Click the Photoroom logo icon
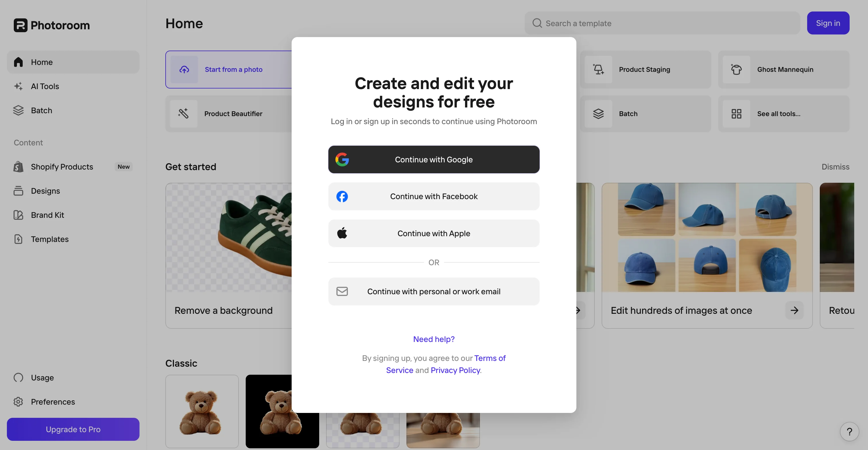 20,25
